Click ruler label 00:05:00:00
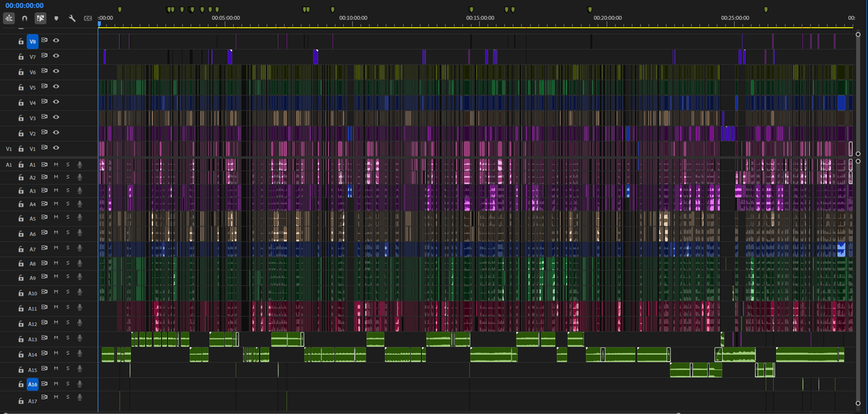 click(x=226, y=17)
